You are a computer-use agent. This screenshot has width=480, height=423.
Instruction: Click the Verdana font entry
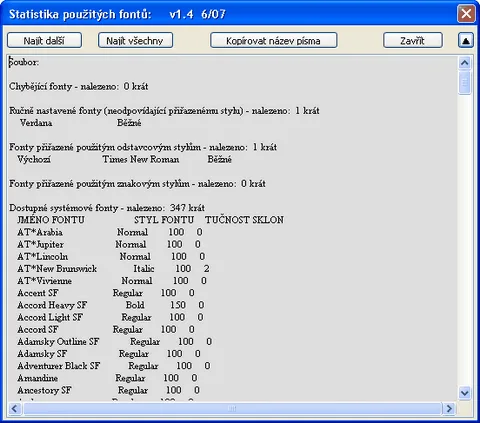pos(80,123)
